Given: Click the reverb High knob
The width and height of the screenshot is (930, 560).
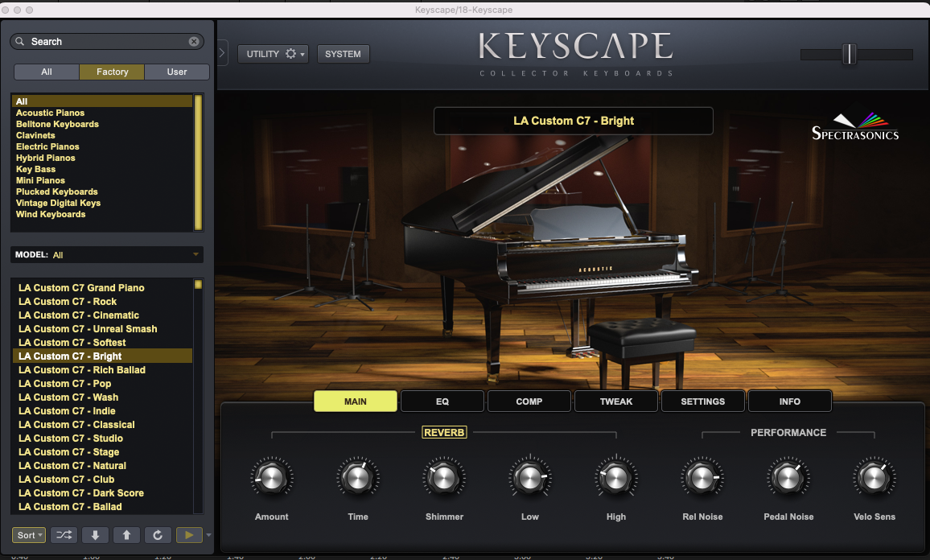Looking at the screenshot, I should (x=615, y=478).
